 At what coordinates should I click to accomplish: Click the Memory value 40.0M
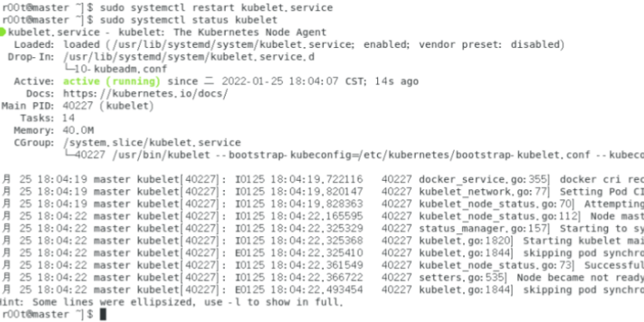78,130
